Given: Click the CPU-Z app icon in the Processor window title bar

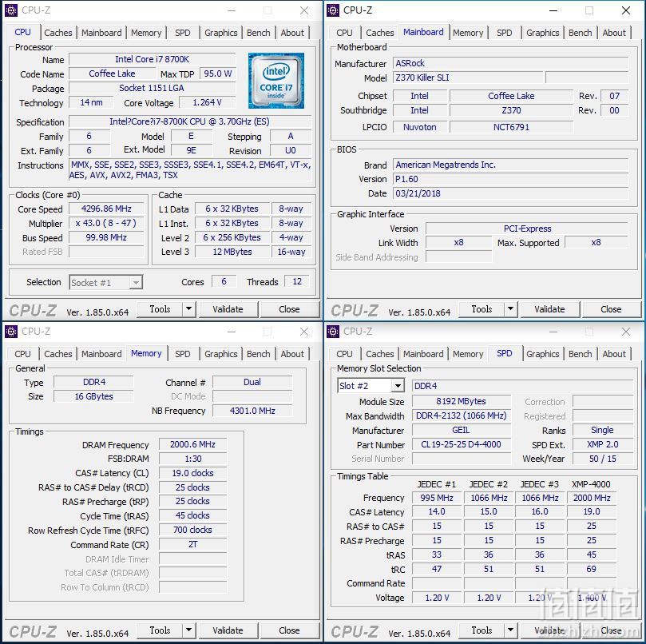Looking at the screenshot, I should (x=11, y=10).
